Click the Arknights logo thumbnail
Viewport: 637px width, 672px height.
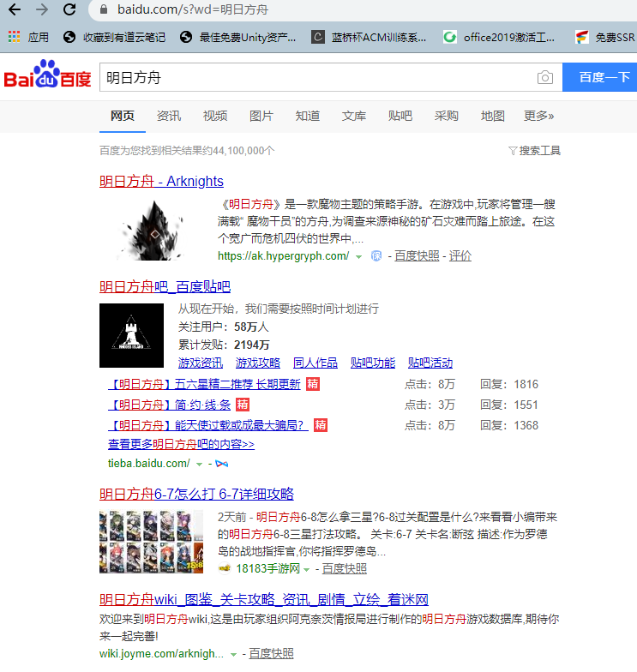(151, 230)
